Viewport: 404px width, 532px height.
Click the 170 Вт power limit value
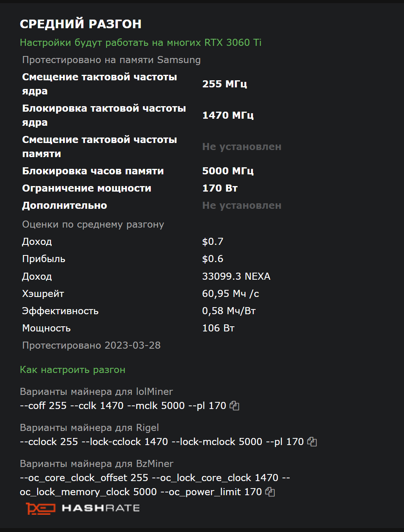[x=220, y=188]
